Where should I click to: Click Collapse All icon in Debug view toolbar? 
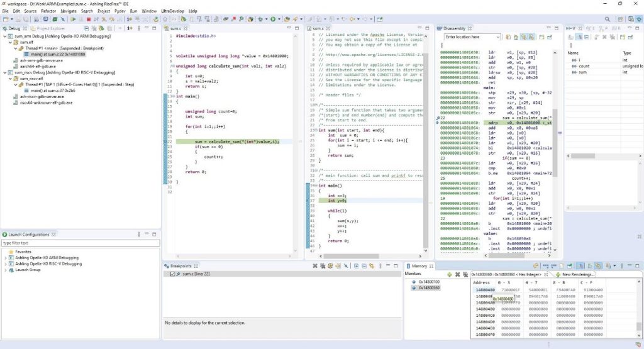86,28
